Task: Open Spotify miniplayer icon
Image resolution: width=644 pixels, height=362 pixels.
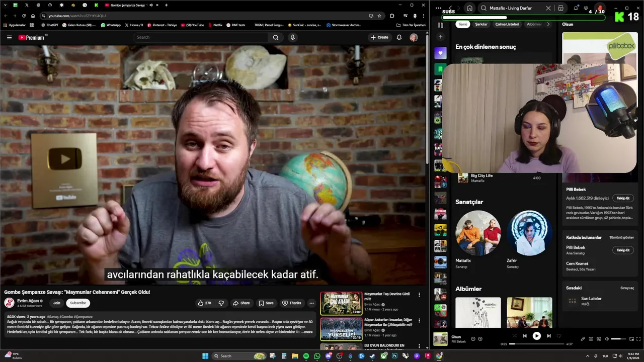Action: click(x=632, y=339)
